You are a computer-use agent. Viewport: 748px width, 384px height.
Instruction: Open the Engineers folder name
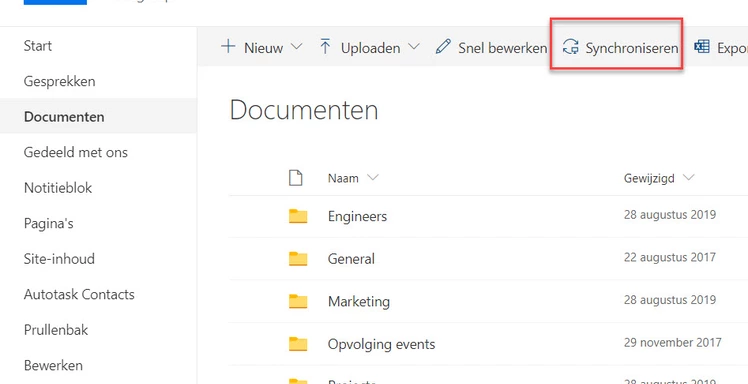pos(357,217)
